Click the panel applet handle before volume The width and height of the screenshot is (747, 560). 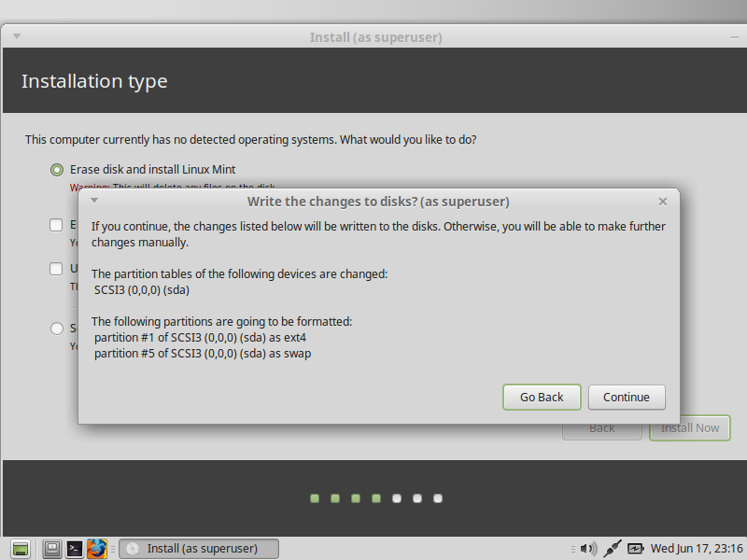[573, 549]
